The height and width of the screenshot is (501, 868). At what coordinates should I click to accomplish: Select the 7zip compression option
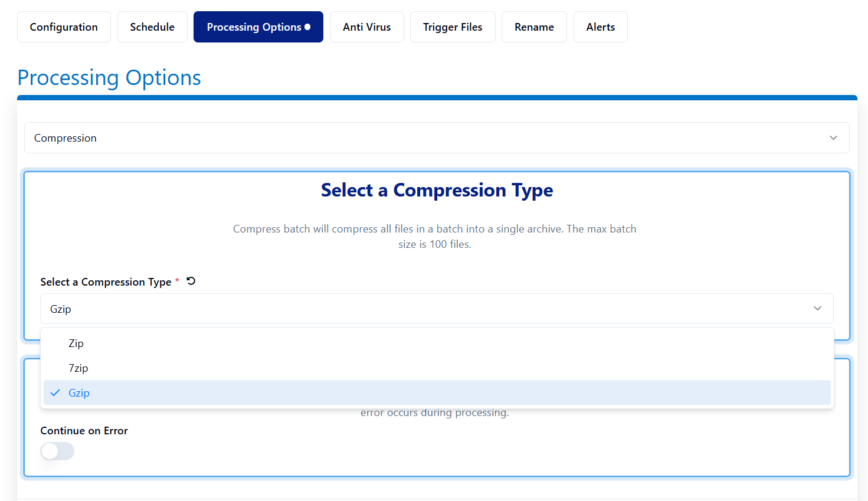click(x=78, y=368)
